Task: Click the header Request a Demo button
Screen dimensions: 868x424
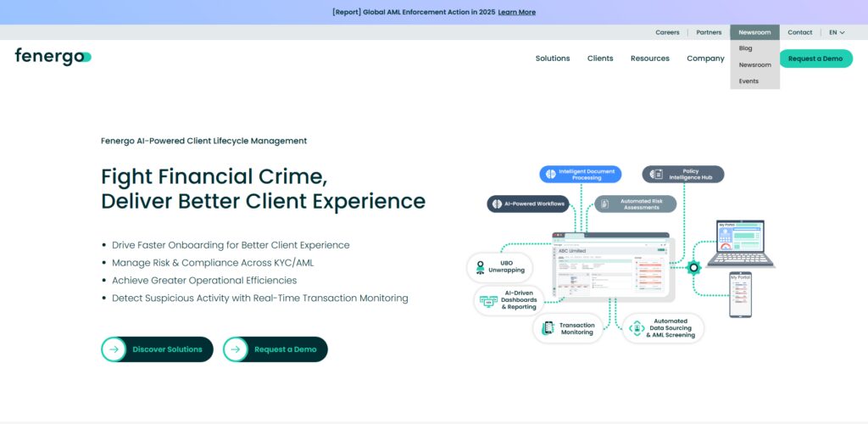Action: point(815,59)
